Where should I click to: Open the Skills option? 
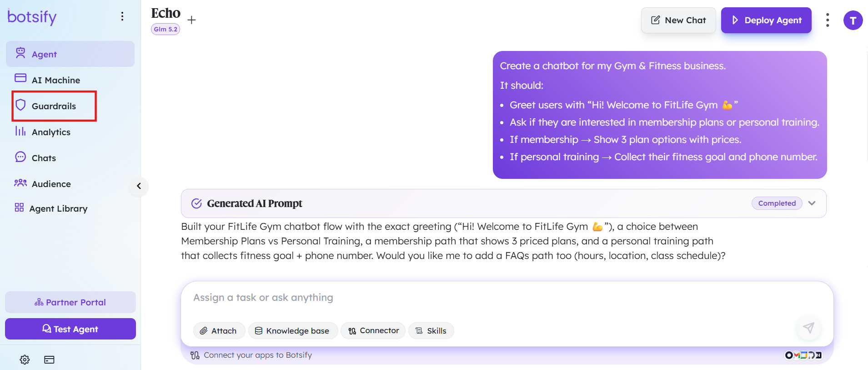click(x=431, y=331)
